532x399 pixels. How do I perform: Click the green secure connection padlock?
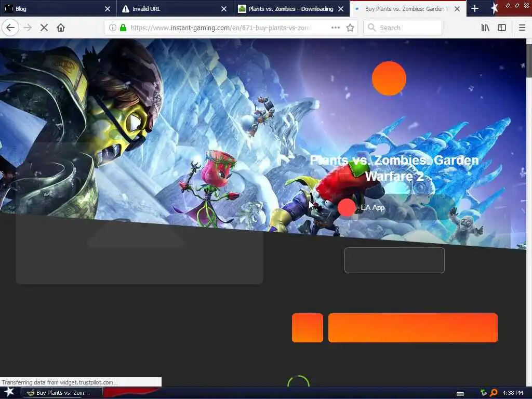point(124,28)
